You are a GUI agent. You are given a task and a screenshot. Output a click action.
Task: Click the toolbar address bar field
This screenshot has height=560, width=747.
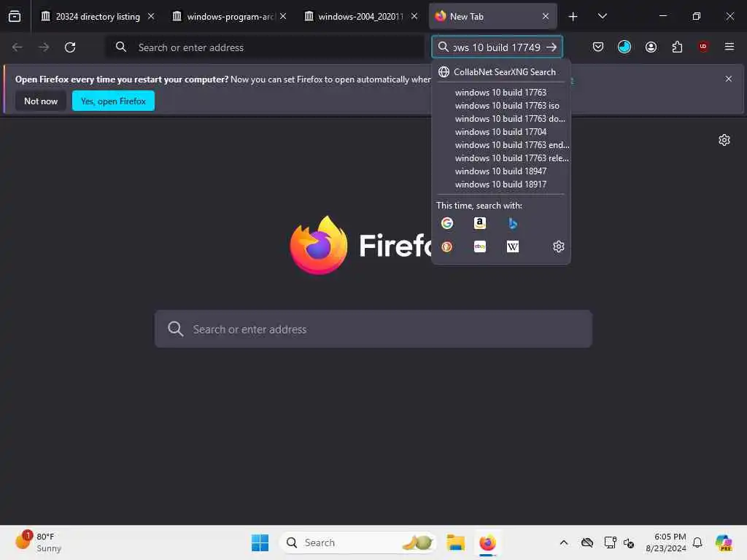[265, 47]
